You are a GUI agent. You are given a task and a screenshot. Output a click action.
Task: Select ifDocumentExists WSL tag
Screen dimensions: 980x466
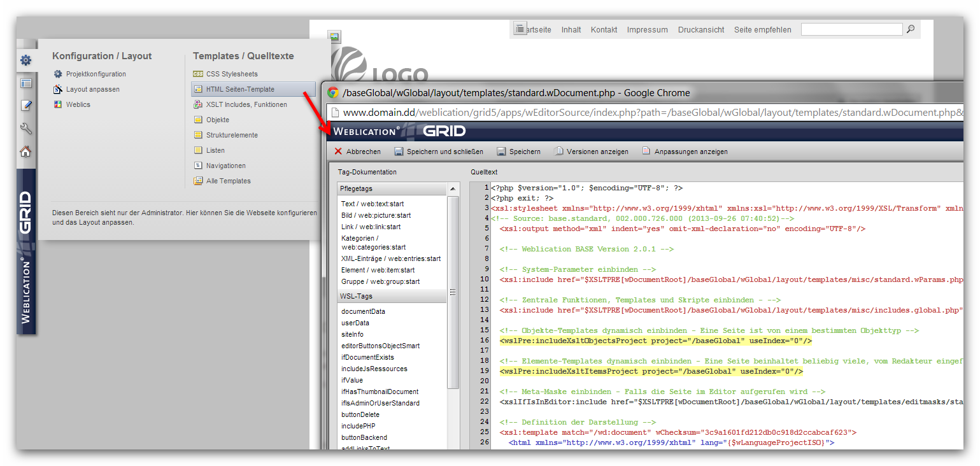coord(367,357)
